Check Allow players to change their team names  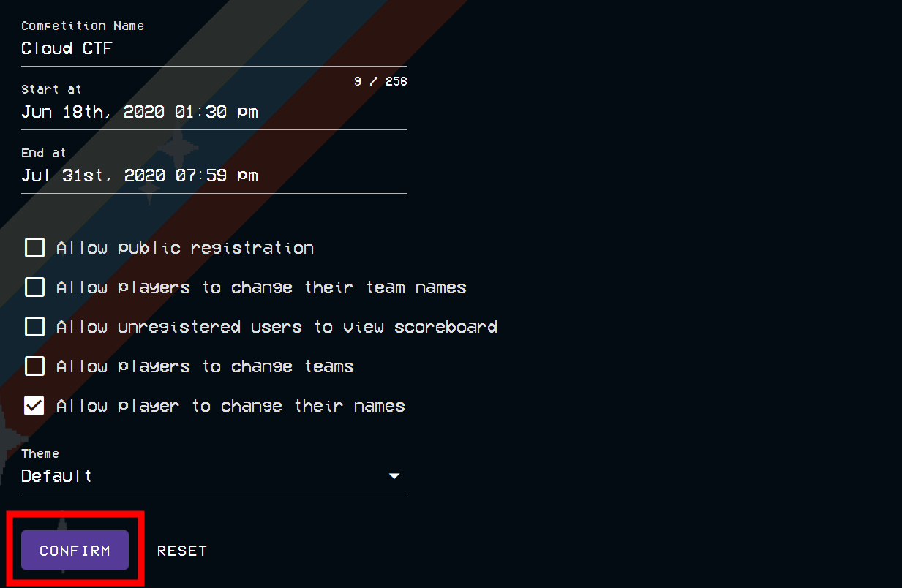pyautogui.click(x=34, y=287)
